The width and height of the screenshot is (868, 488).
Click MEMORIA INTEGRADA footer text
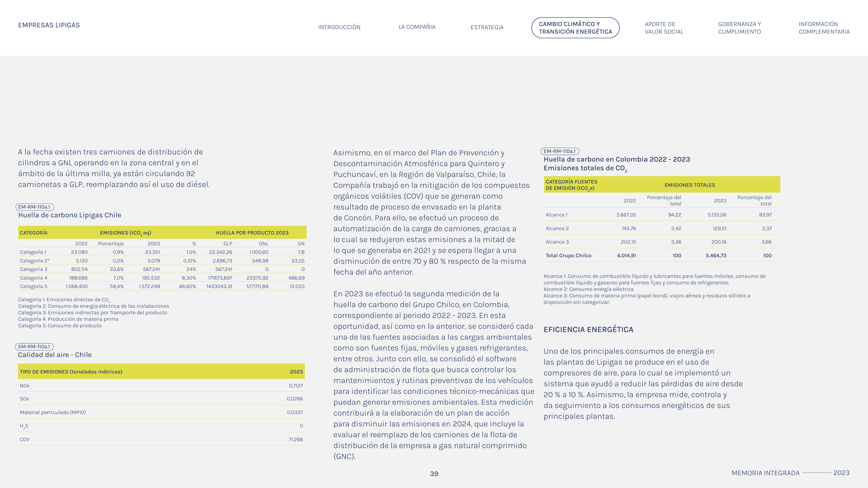click(x=765, y=473)
